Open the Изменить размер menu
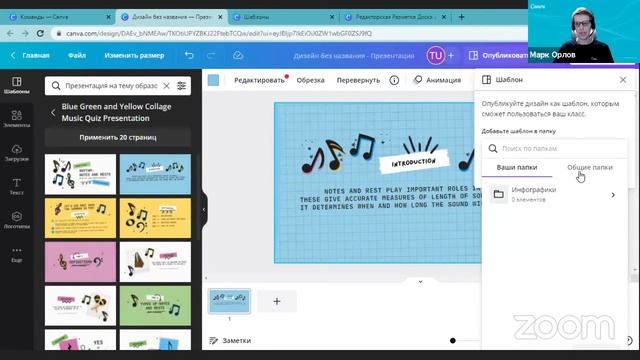The image size is (640, 360). (x=134, y=56)
